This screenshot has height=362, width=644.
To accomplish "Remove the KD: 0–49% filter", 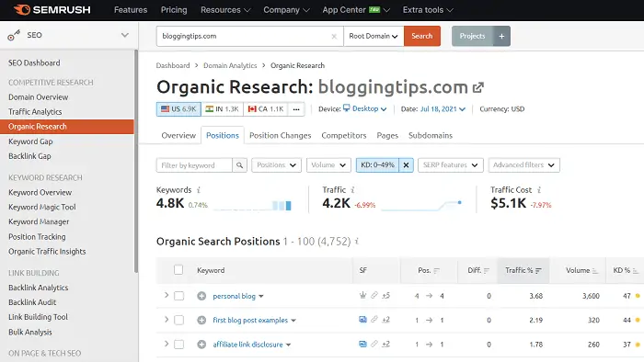I will pos(406,165).
